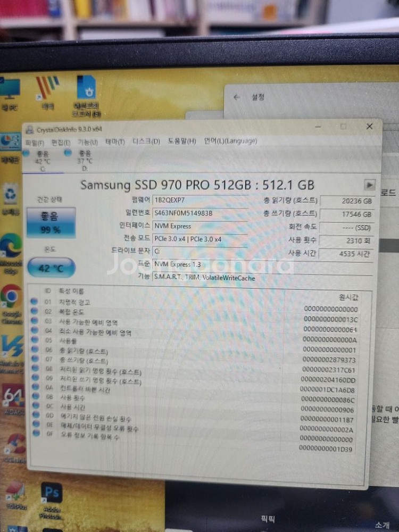Click the 총 읽기량 value 20236 GB
399x532 pixels.
click(347, 201)
